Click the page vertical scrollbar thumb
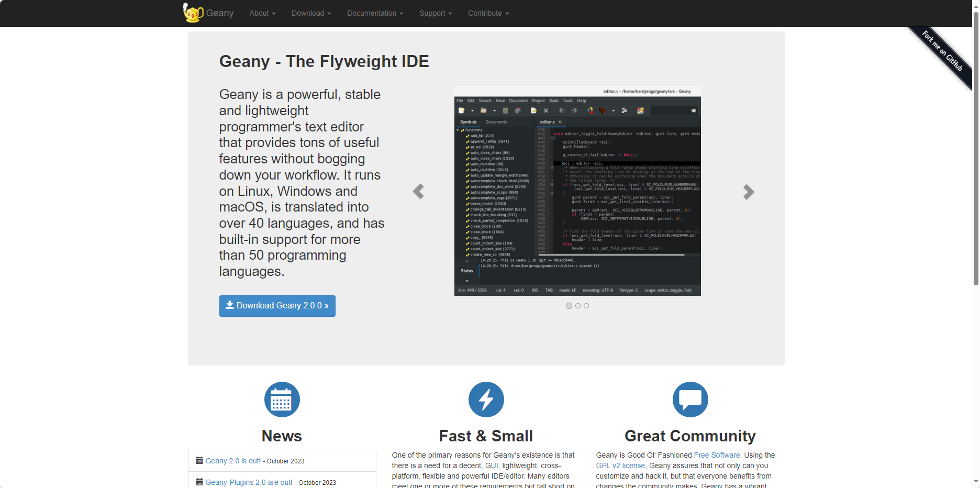Screen dimensions: 980x488 976,149
